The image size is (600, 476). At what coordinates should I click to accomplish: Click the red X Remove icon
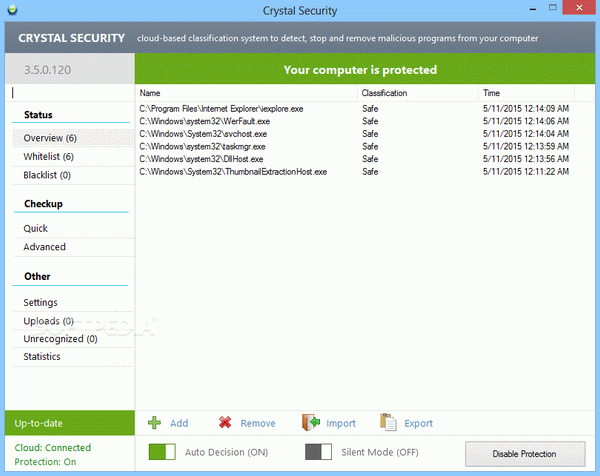(x=225, y=422)
